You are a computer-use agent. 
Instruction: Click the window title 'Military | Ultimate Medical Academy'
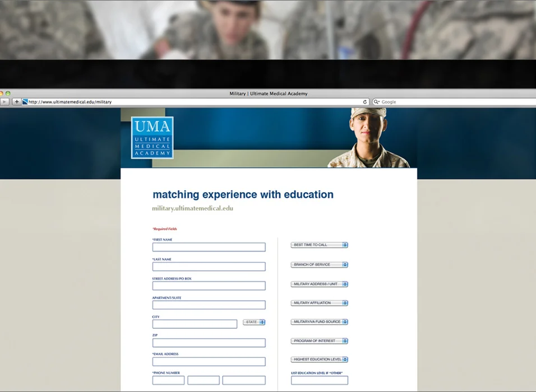tap(269, 94)
